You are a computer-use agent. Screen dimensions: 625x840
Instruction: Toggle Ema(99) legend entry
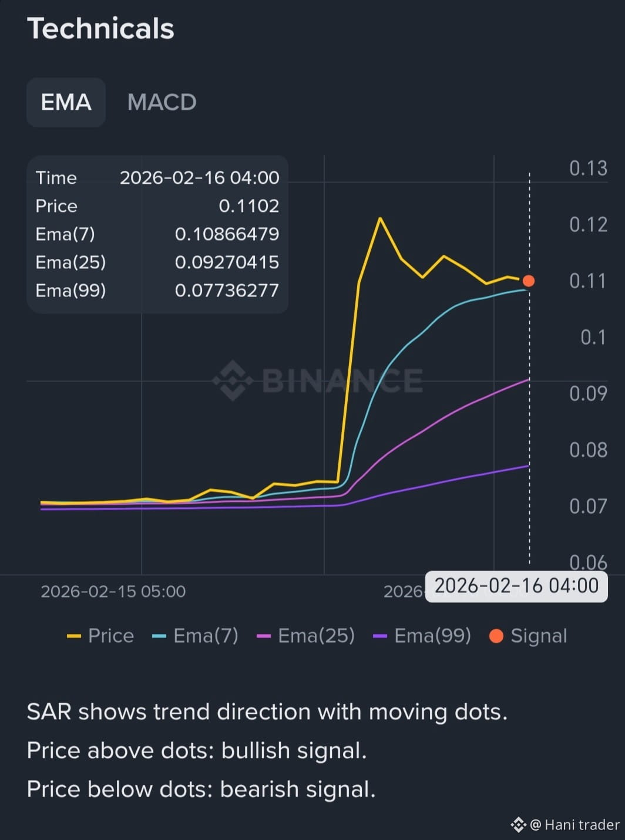coord(422,636)
